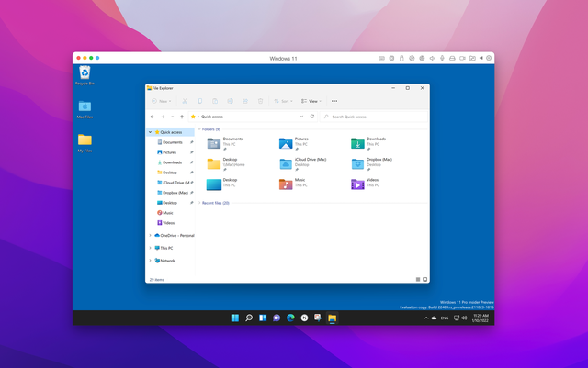Expand the Network tree node
Viewport: 588px width, 368px height.
pos(151,261)
